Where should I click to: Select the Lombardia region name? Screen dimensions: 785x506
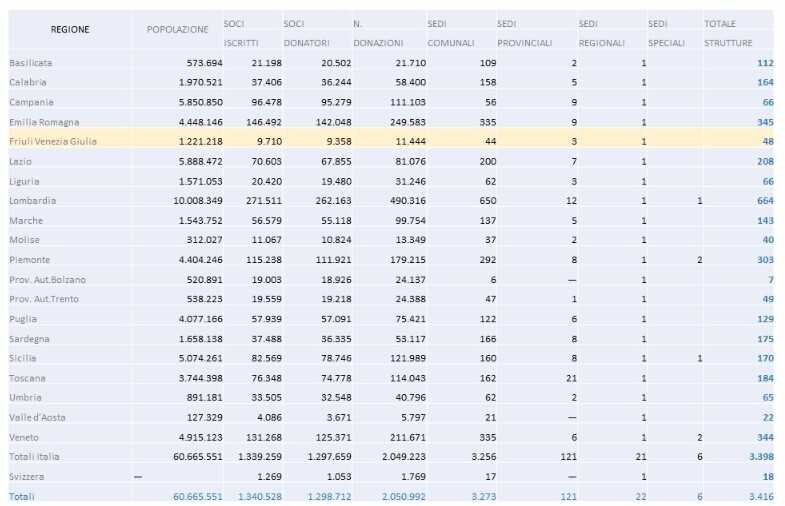[x=33, y=201]
